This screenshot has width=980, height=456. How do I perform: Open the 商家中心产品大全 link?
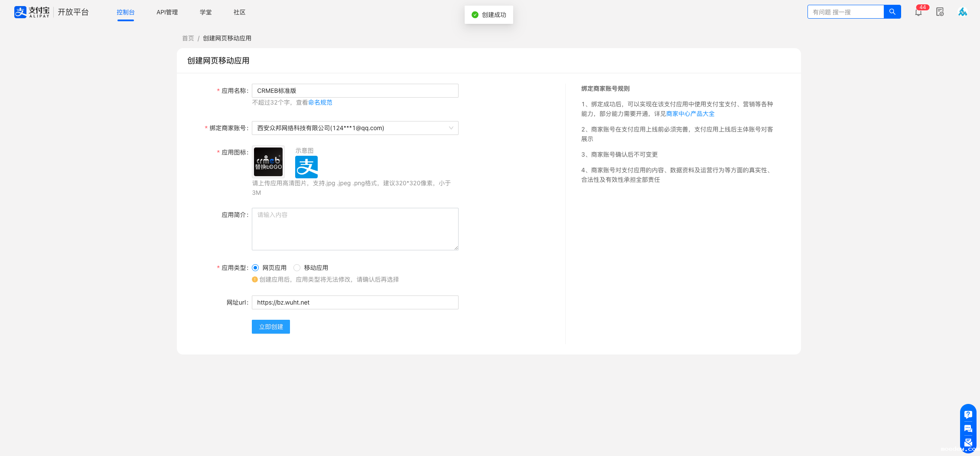[x=690, y=114]
